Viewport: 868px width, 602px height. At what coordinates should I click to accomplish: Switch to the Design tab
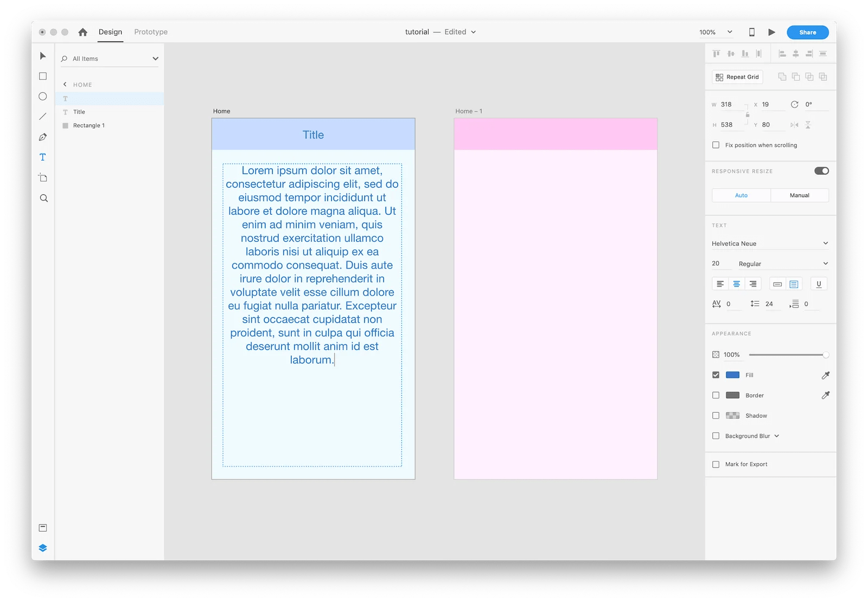click(x=110, y=32)
